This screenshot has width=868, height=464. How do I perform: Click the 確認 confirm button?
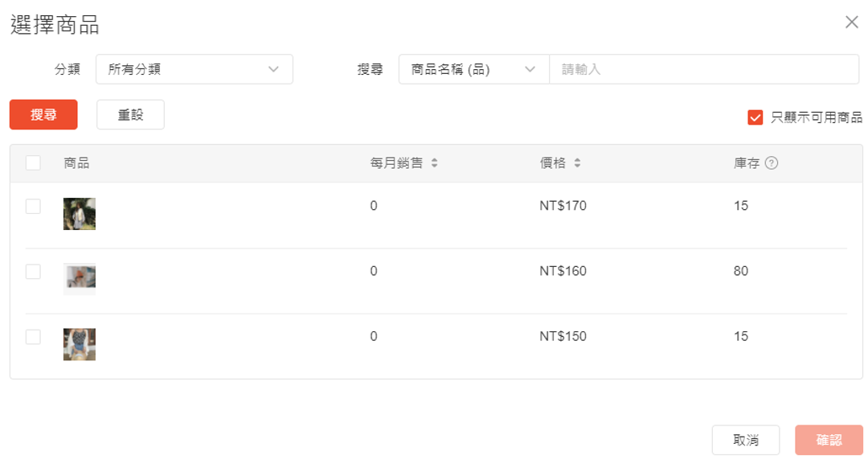(x=829, y=440)
